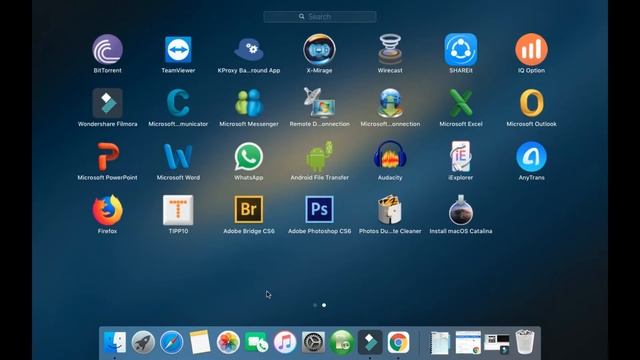The width and height of the screenshot is (640, 360).
Task: Launch Photos from the Dock
Action: 228,342
